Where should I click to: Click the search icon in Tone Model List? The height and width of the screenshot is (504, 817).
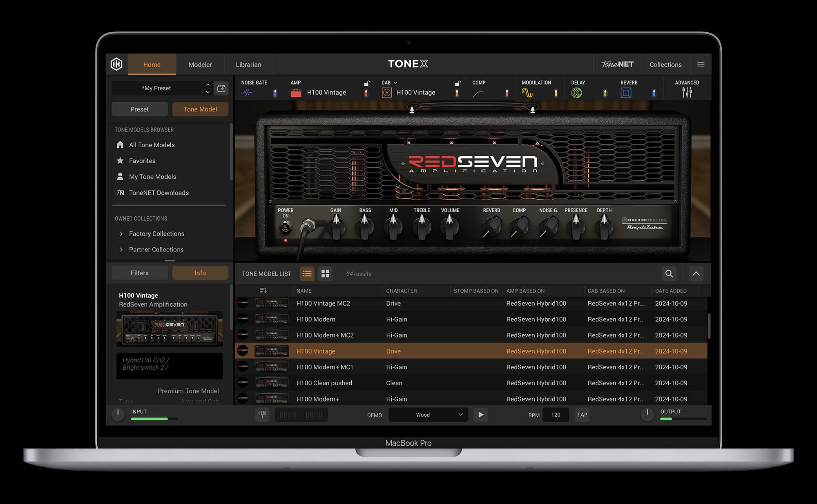(x=669, y=273)
